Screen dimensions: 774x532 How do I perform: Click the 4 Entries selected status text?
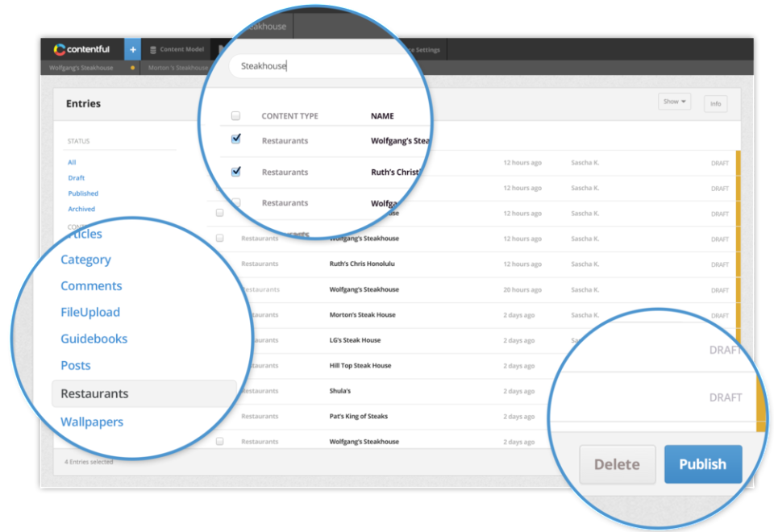tap(89, 462)
